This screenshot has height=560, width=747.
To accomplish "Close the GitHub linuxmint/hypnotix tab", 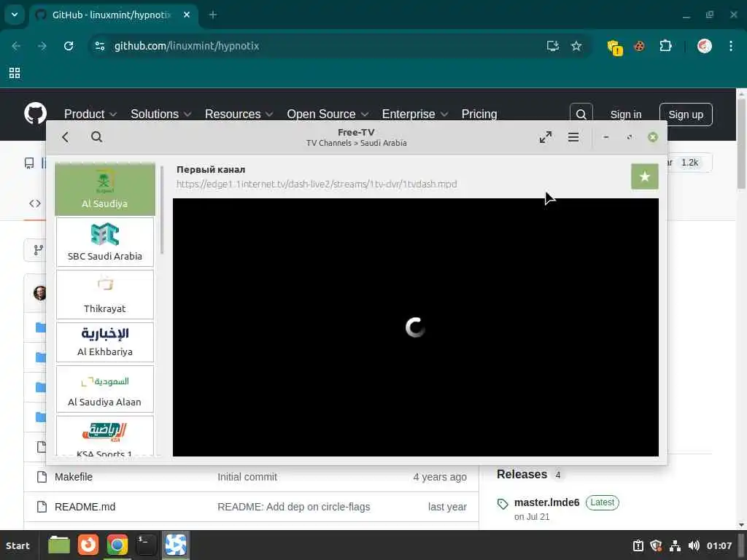I will coord(187,15).
